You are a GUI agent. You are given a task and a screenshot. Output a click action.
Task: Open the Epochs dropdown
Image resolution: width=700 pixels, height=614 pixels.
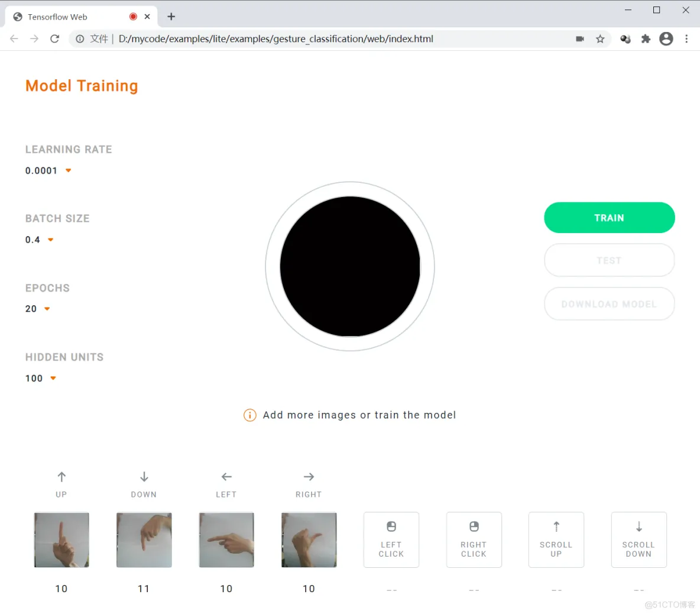(x=37, y=309)
